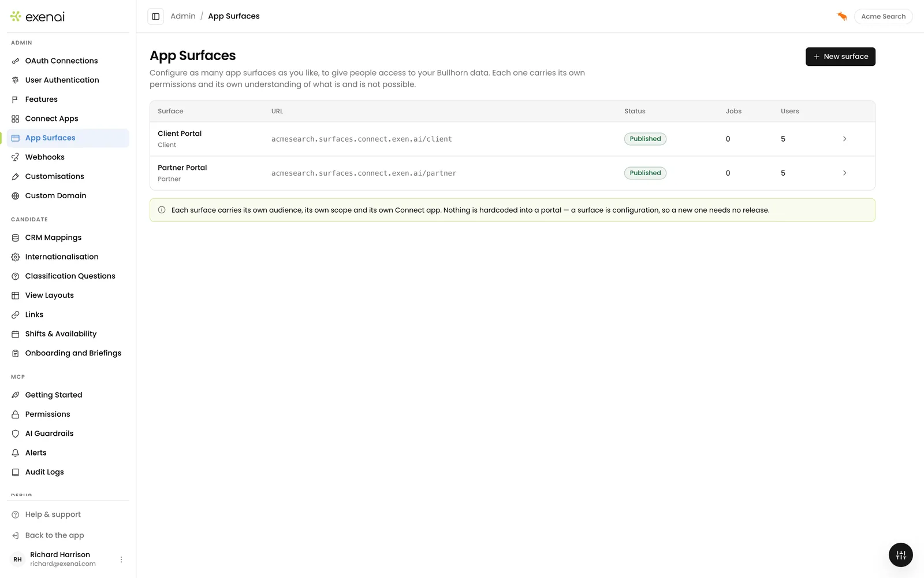Click the acmesearch client surface URL
Viewport: 924px width, 578px height.
tap(362, 139)
